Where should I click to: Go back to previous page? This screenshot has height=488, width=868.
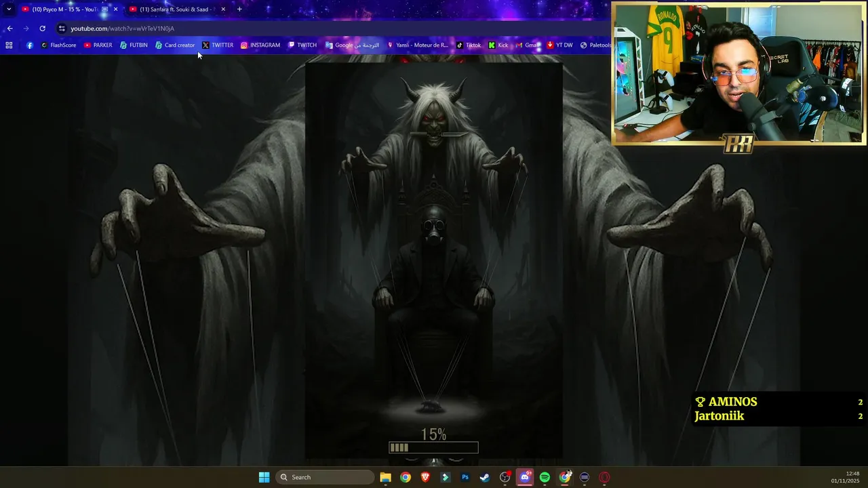pyautogui.click(x=9, y=28)
